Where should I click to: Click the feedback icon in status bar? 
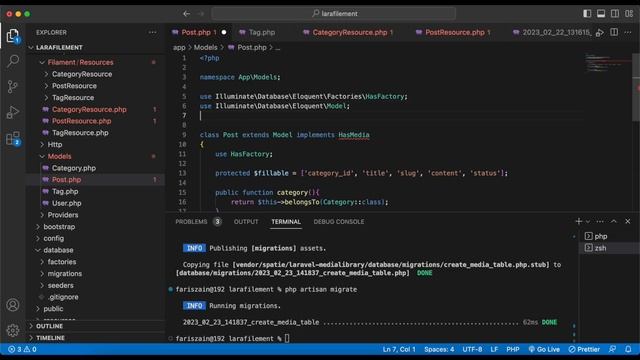click(612, 349)
